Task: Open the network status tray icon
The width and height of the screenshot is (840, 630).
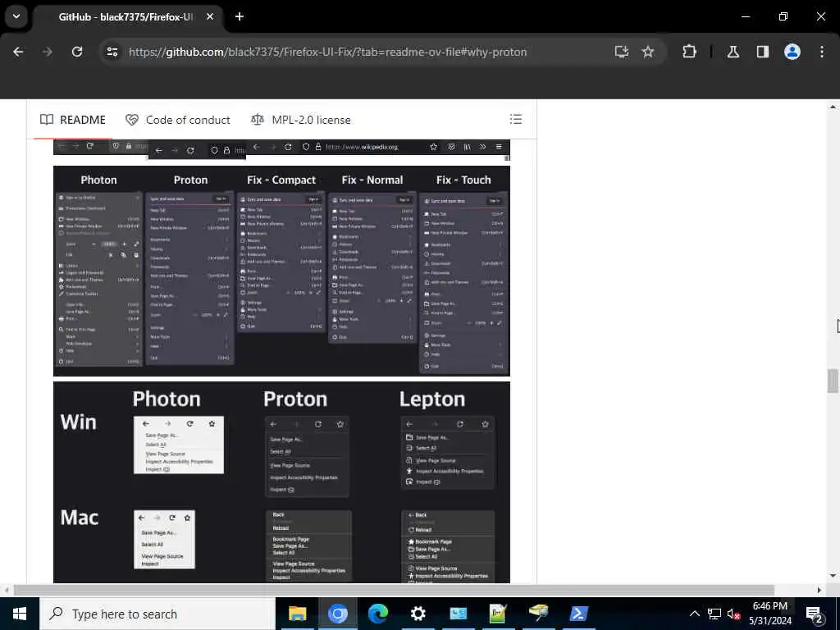Action: [x=714, y=614]
